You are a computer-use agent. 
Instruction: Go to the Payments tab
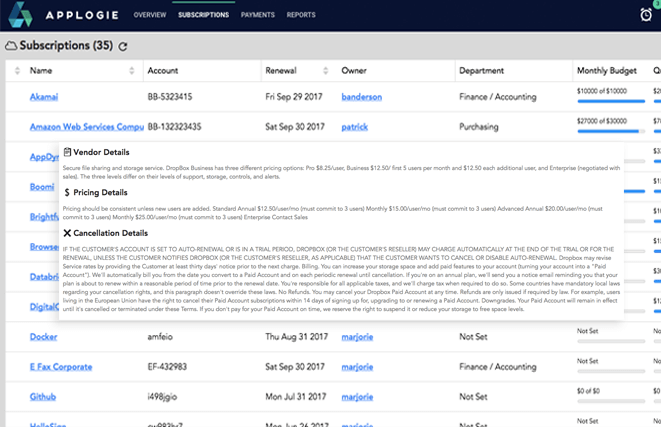tap(258, 15)
